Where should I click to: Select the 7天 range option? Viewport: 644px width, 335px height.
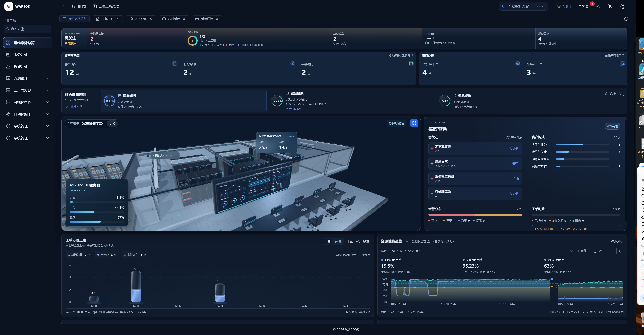328,242
